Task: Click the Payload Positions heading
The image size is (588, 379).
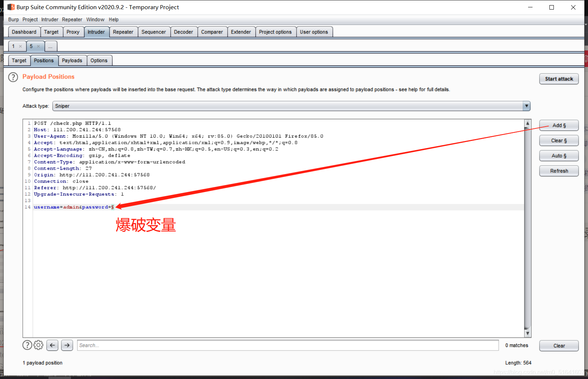Action: [x=49, y=77]
